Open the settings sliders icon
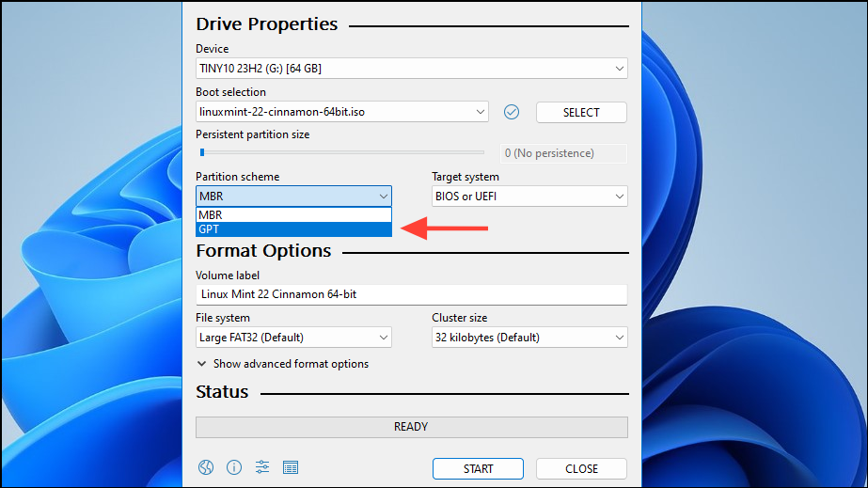Image resolution: width=868 pixels, height=488 pixels. [262, 467]
